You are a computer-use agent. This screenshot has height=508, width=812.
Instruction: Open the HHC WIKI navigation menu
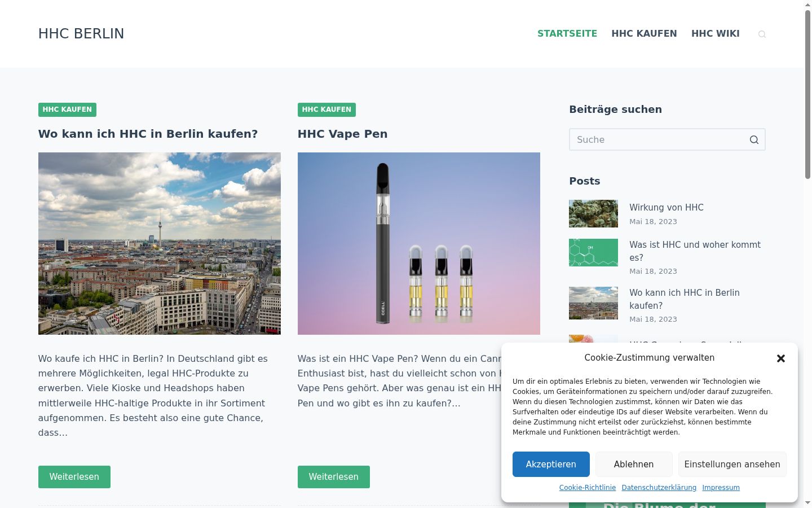coord(716,34)
